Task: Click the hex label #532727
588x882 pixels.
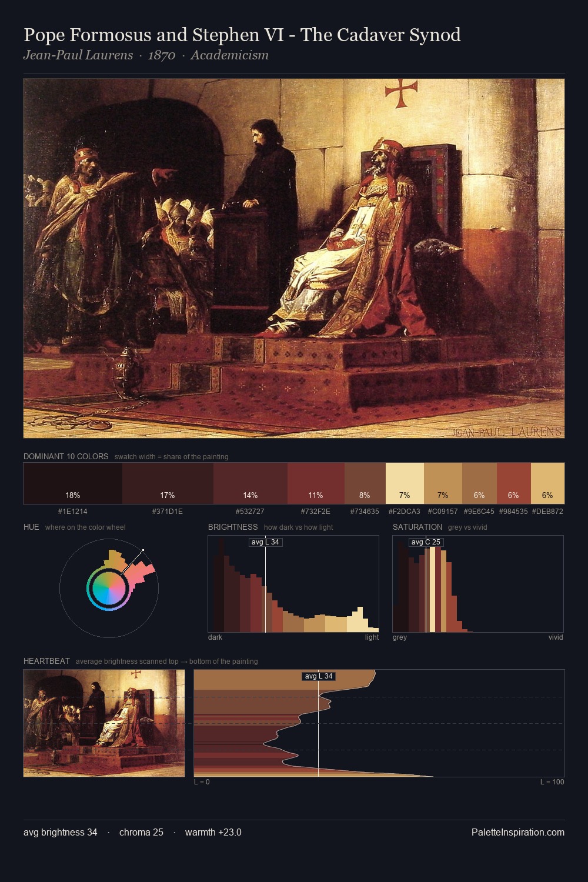Action: (250, 512)
